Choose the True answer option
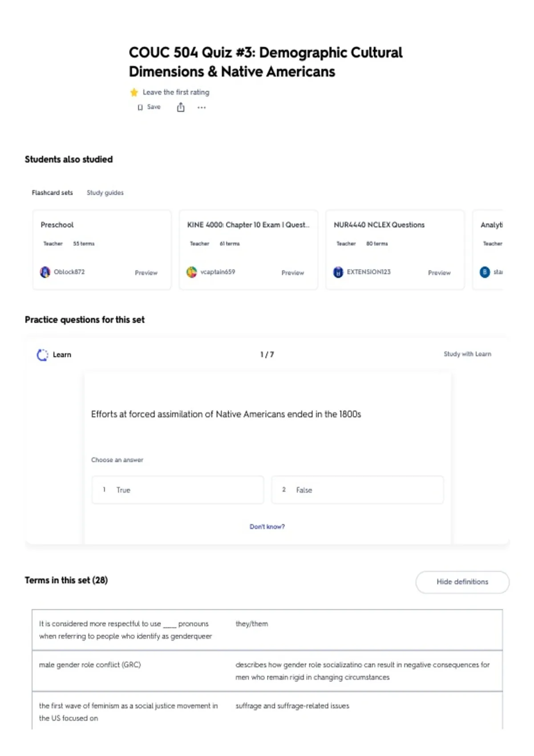Screen dimensions: 534x756 point(178,490)
